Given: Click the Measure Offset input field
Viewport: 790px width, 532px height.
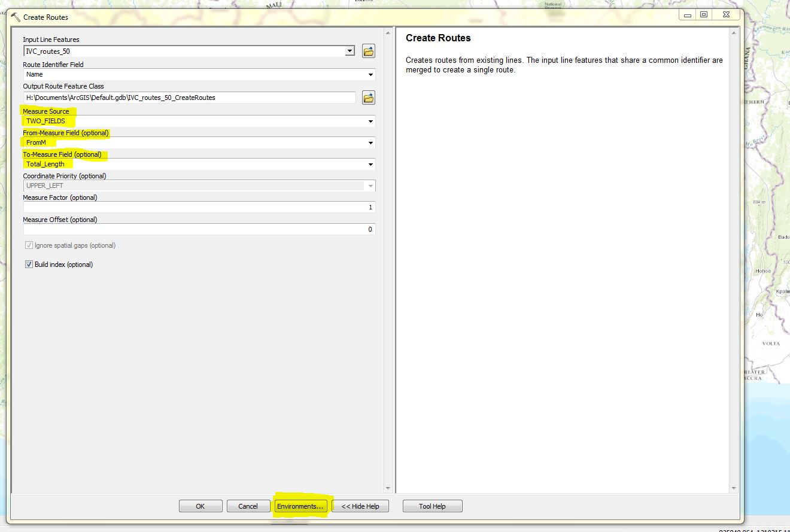Looking at the screenshot, I should tap(199, 229).
